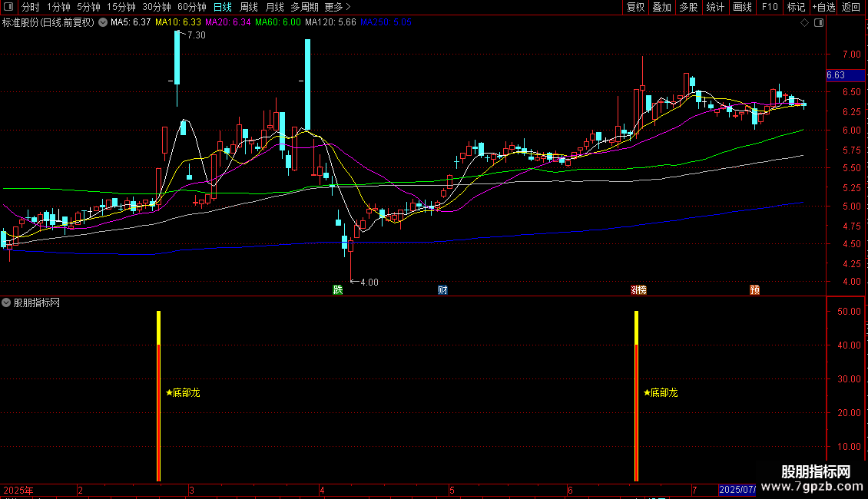Switch to the 1分钟 period tab

click(x=58, y=7)
